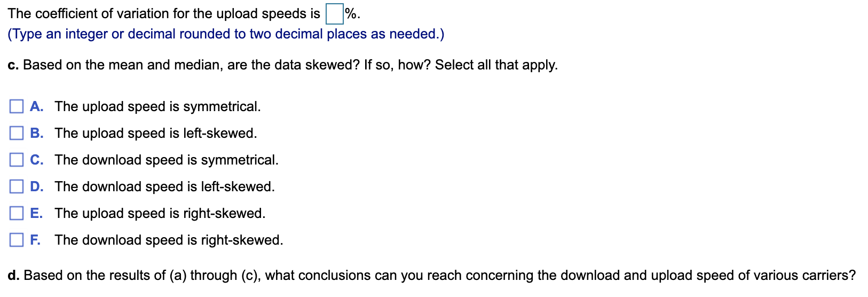Viewport: 868px width, 297px height.
Task: Click the bold letter A. label
Action: coord(37,106)
